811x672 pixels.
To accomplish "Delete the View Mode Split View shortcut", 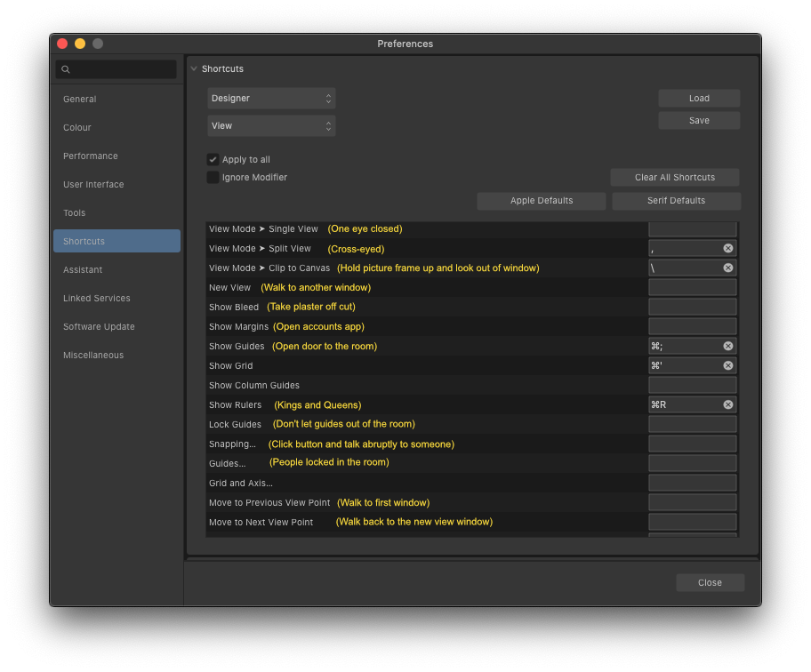I will (727, 248).
